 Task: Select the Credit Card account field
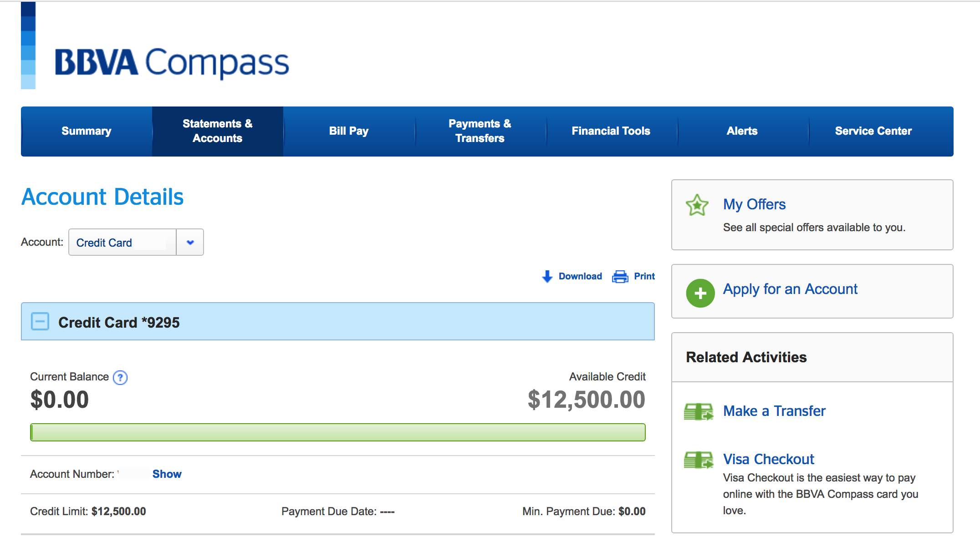point(122,242)
